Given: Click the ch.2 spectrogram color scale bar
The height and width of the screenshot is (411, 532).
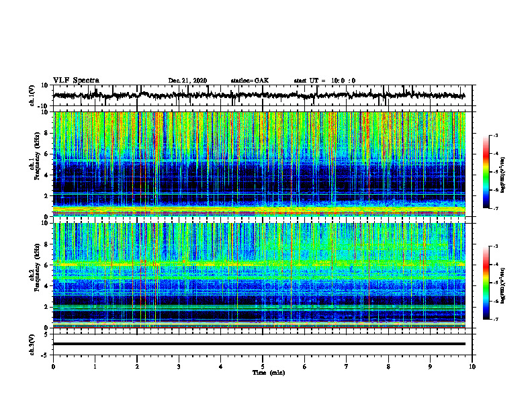Looking at the screenshot, I should tap(486, 283).
